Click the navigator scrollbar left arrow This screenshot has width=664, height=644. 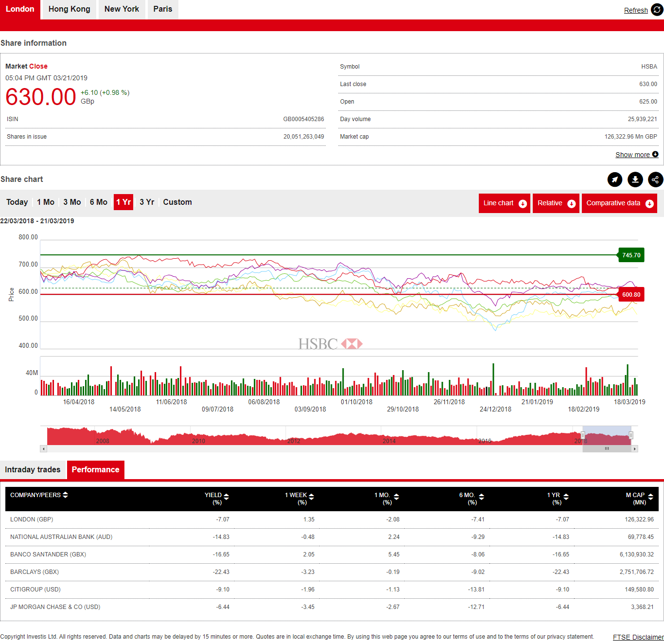[44, 449]
